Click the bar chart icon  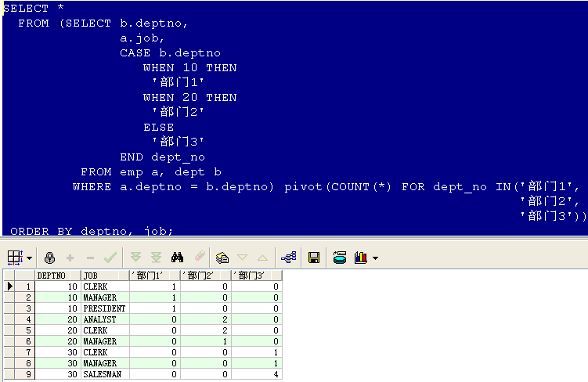(x=361, y=258)
